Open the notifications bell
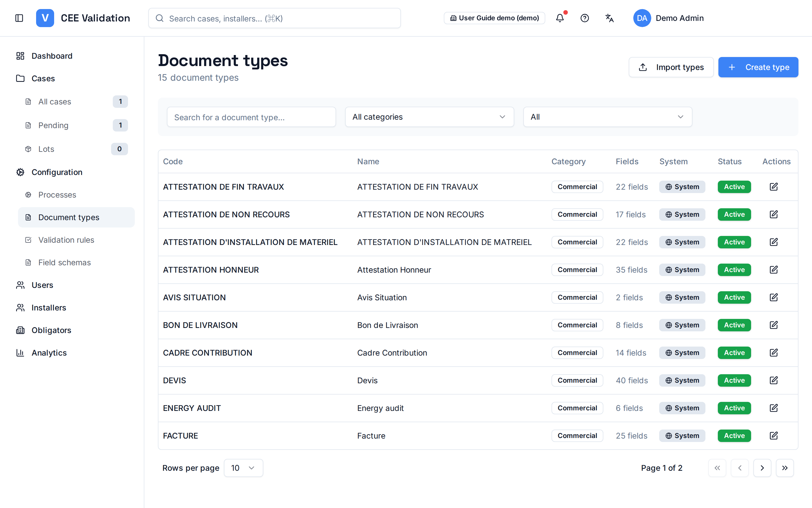This screenshot has width=812, height=508. click(x=560, y=18)
